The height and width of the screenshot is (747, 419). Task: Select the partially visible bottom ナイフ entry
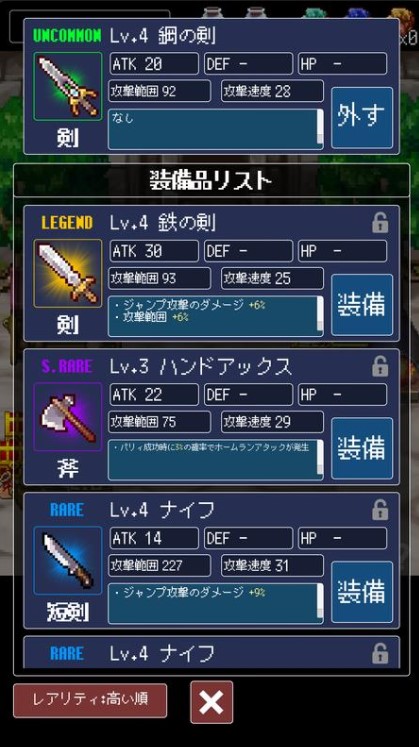pyautogui.click(x=211, y=652)
